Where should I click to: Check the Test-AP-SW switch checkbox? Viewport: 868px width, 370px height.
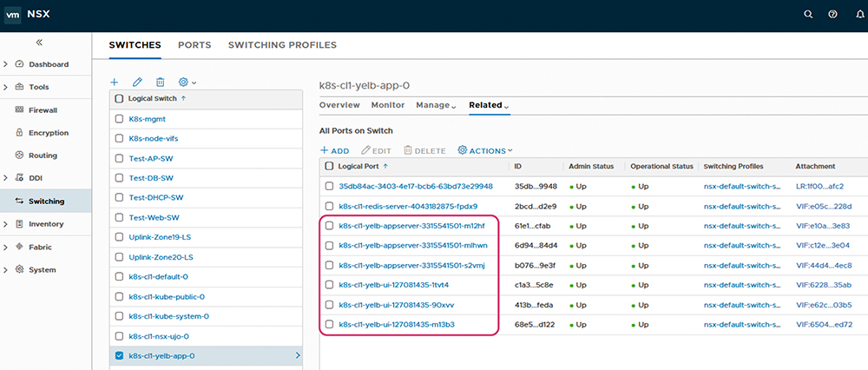118,158
